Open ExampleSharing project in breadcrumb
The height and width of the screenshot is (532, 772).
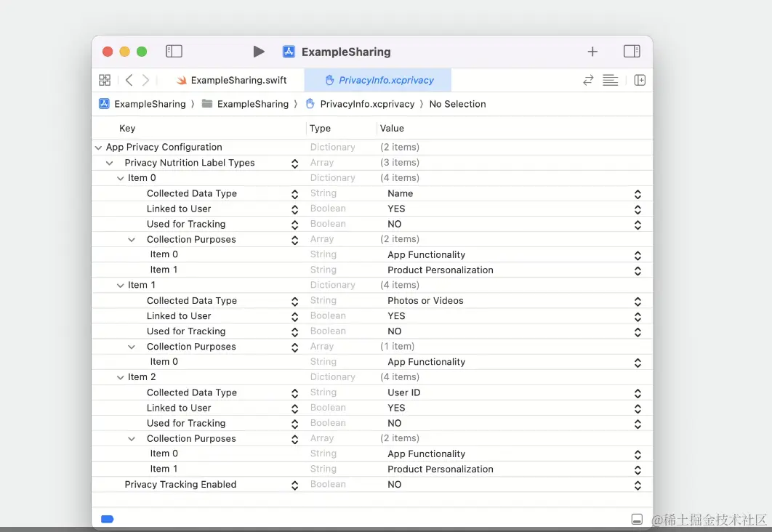(142, 104)
